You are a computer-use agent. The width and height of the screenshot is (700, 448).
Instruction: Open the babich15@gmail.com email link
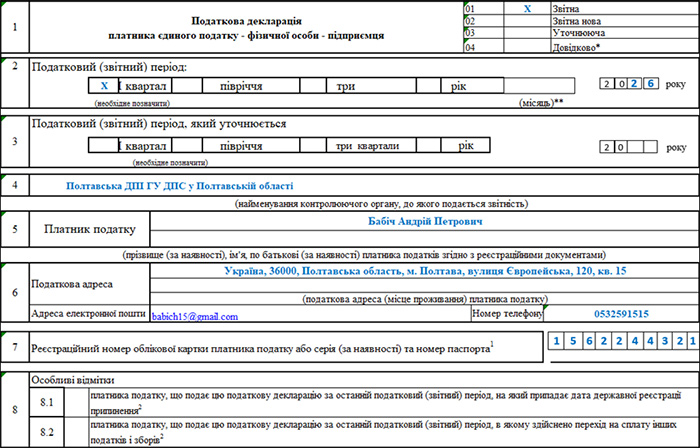point(195,316)
